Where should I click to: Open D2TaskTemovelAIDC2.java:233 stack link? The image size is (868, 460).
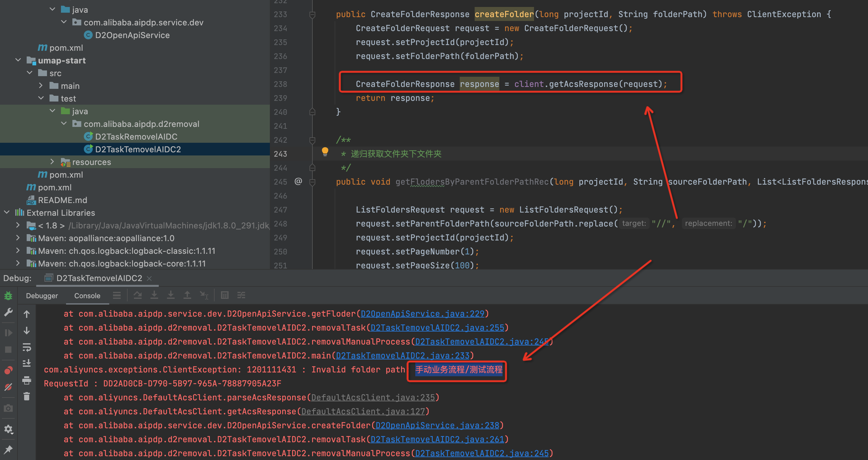(402, 356)
